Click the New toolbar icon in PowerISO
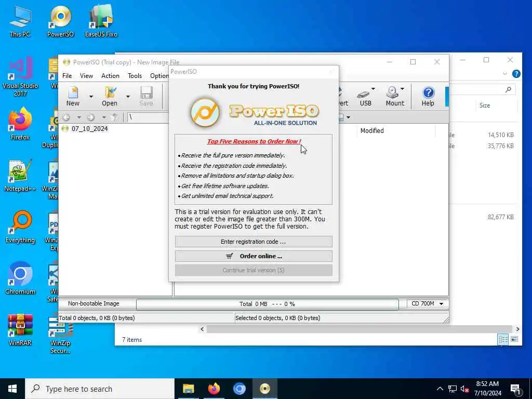 pyautogui.click(x=73, y=96)
